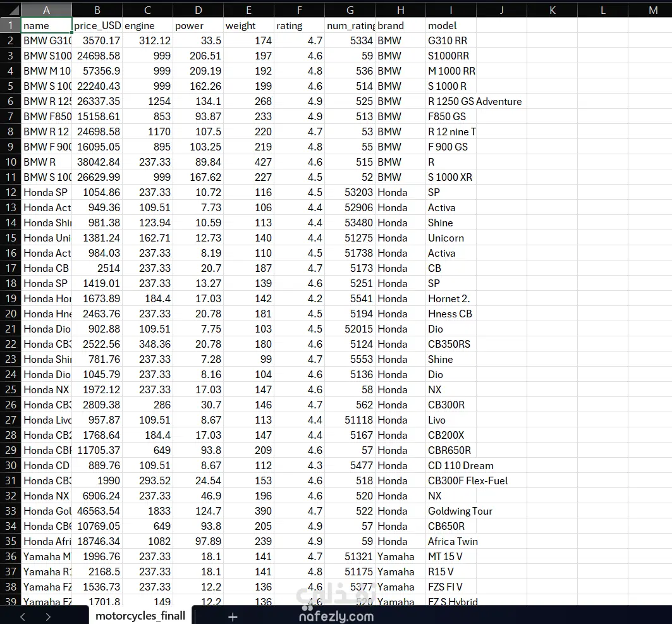Select the 'Hornet 2.' model cell
Viewport: 672px width, 624px height.
point(451,298)
